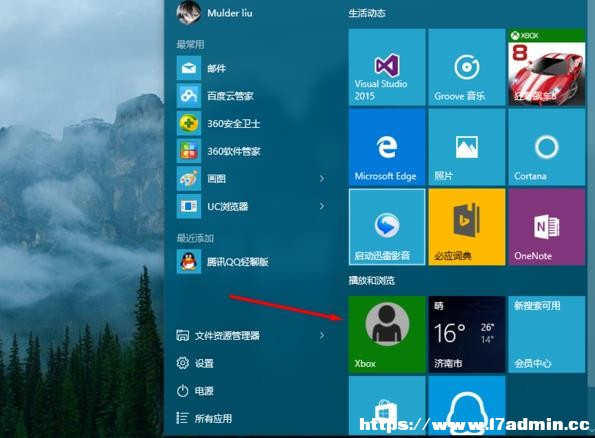This screenshot has width=595, height=438.
Task: Open the 照片 photos tile
Action: coord(467,147)
